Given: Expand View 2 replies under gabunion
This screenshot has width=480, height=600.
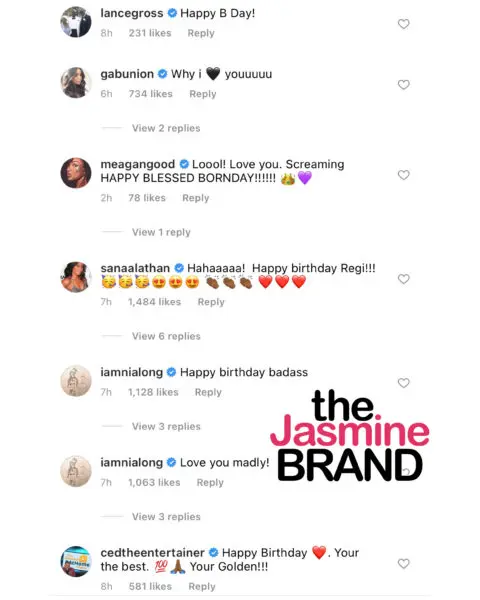Looking at the screenshot, I should 166,128.
